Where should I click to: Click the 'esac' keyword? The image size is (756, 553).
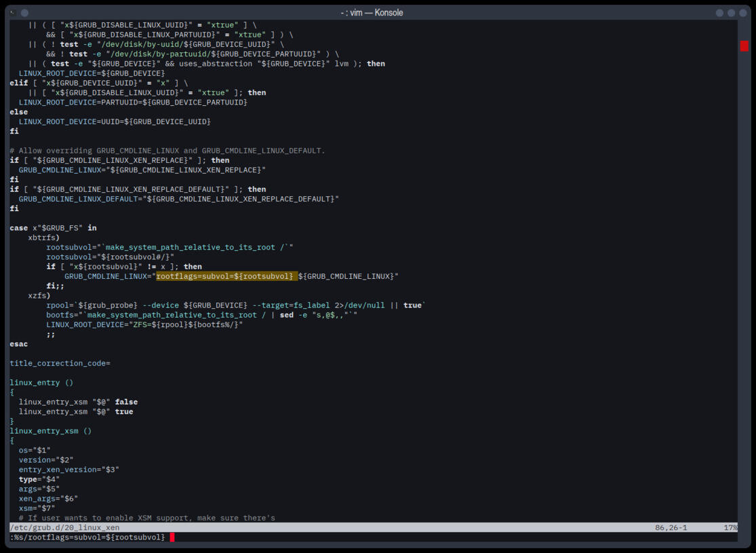point(19,344)
